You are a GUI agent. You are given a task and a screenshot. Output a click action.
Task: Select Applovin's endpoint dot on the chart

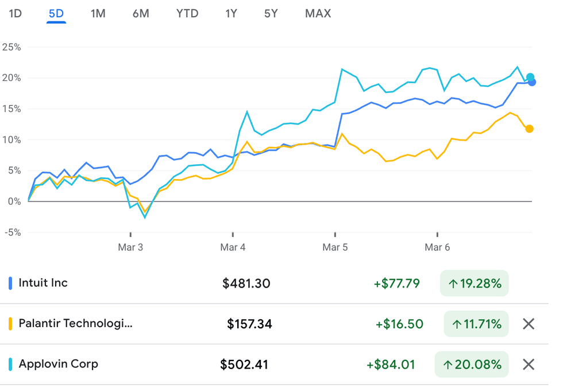531,75
